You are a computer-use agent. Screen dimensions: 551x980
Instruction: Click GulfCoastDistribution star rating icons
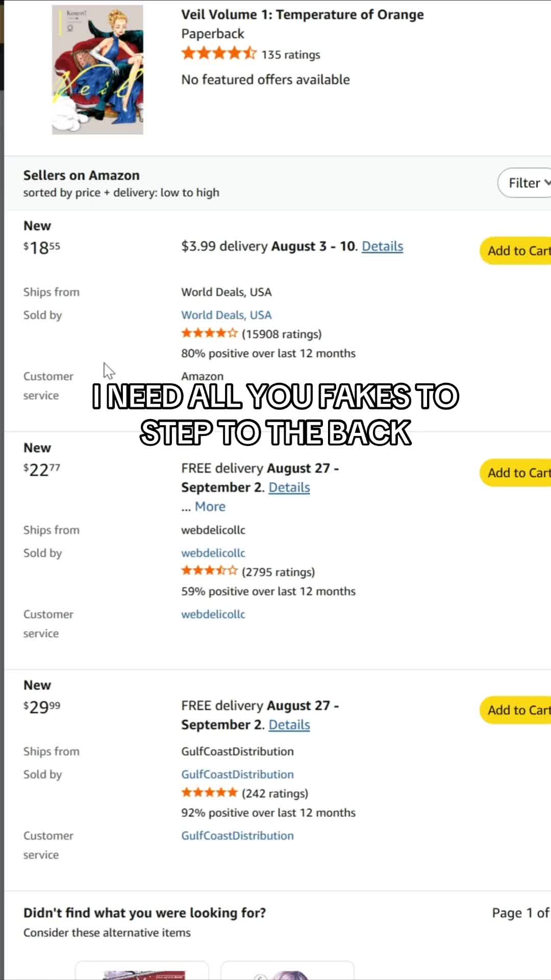210,793
